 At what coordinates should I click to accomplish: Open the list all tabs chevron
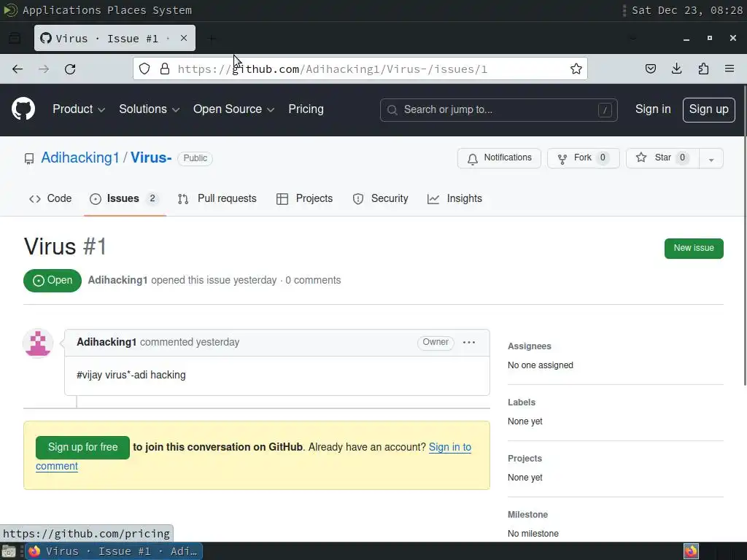click(x=632, y=38)
